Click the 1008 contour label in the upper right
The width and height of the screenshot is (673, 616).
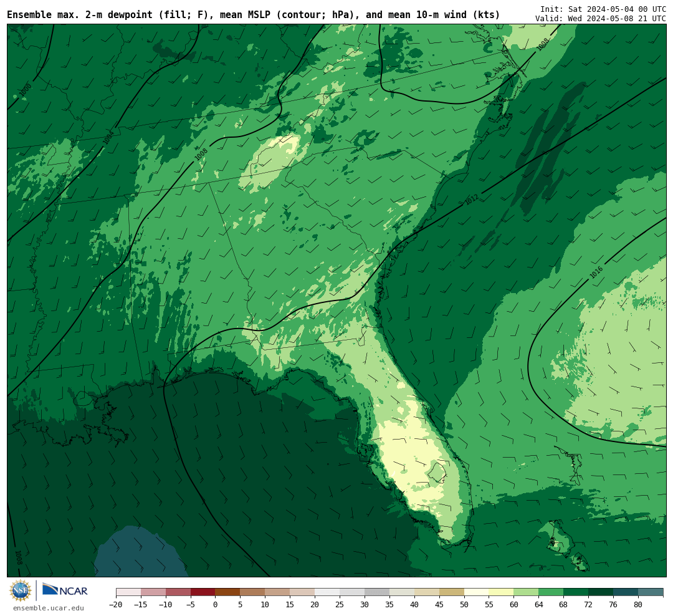(x=543, y=44)
